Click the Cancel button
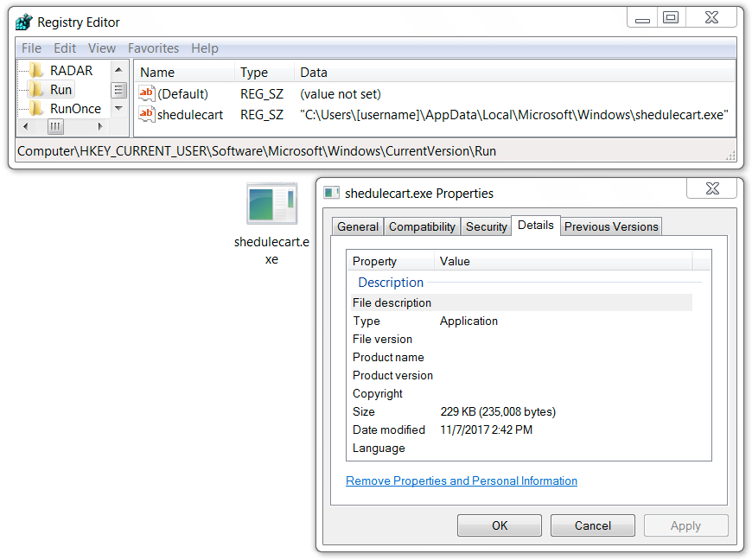Screen dimensions: 752x560 tap(593, 525)
